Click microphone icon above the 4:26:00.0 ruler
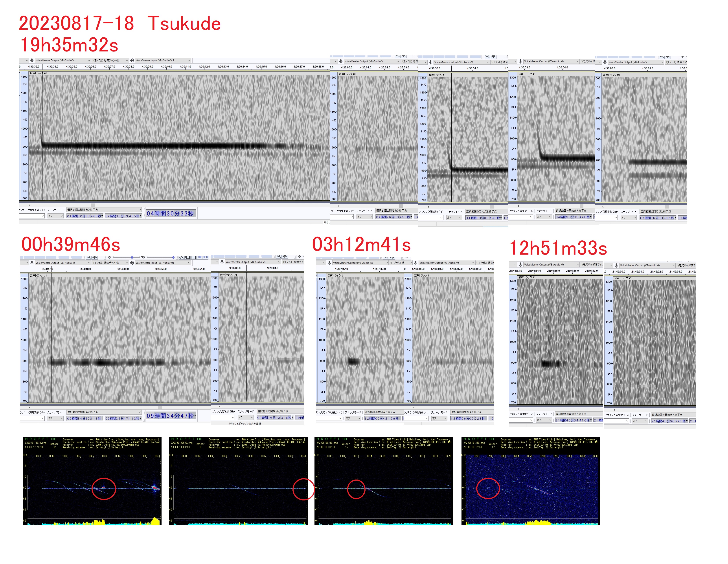 pos(341,61)
